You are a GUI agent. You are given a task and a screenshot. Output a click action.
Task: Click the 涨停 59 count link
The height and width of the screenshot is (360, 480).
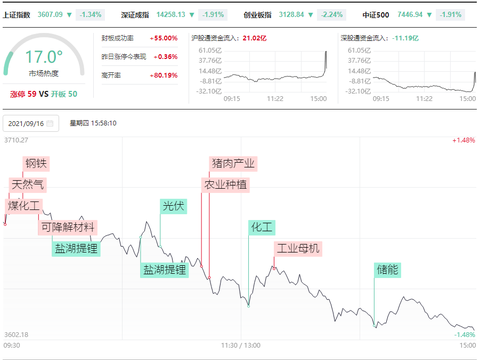[23, 94]
